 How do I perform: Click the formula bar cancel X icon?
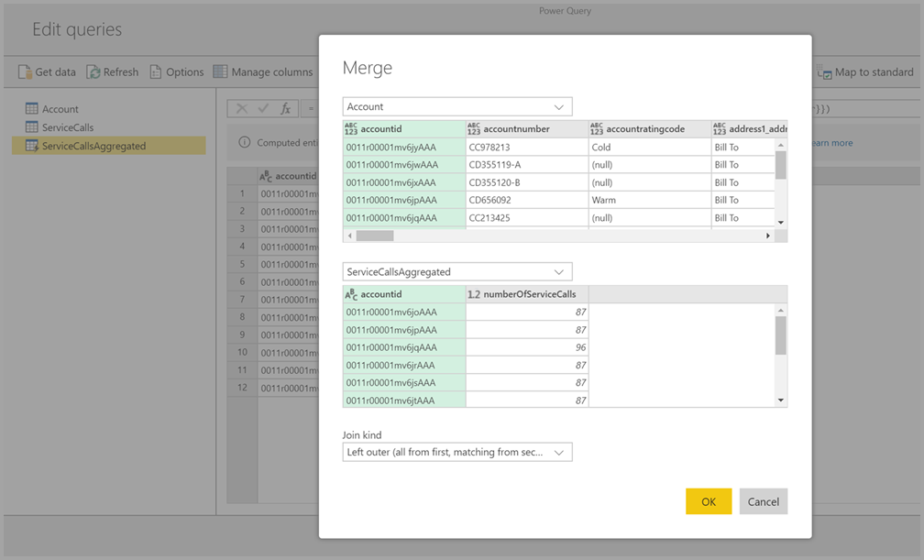click(x=242, y=108)
